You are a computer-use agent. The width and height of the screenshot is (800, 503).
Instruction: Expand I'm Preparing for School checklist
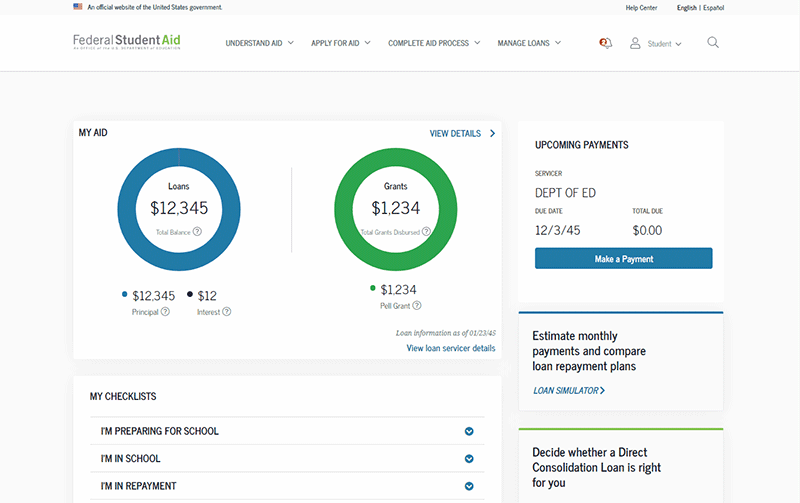pos(468,432)
